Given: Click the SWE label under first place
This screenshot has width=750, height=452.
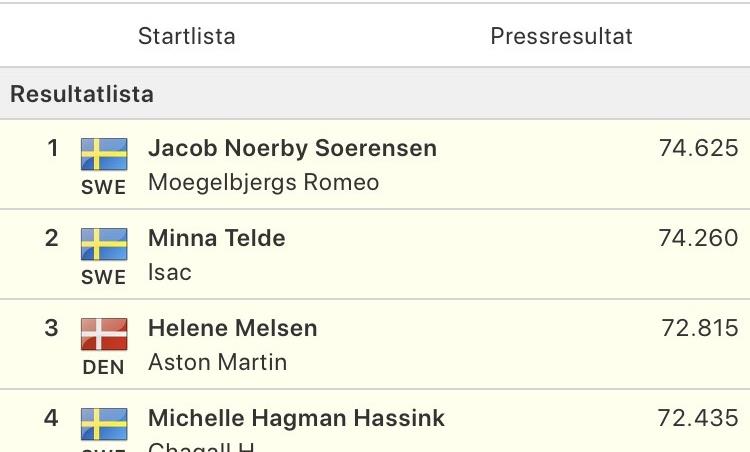Looking at the screenshot, I should [x=104, y=187].
